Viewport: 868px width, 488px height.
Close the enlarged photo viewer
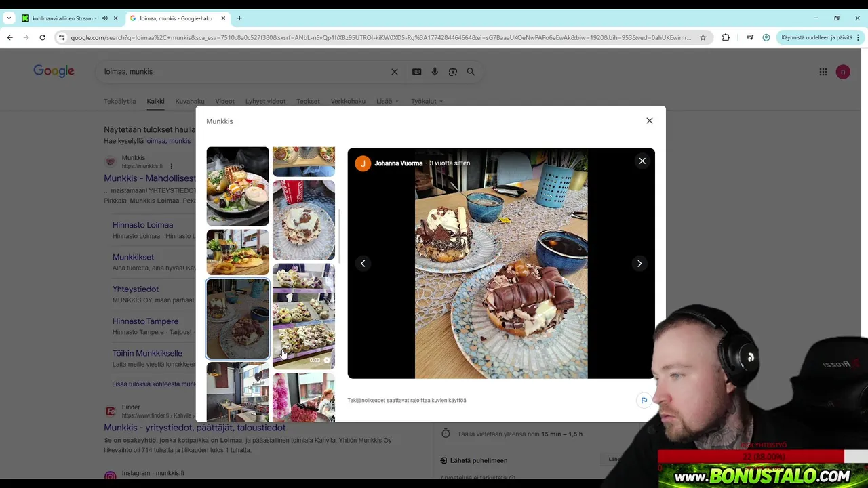click(x=642, y=161)
